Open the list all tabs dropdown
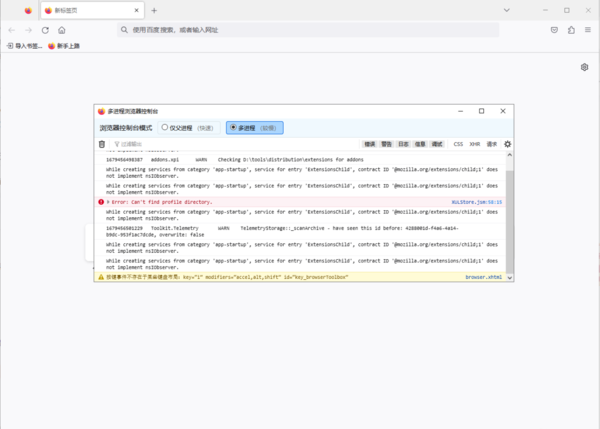 pos(515,10)
